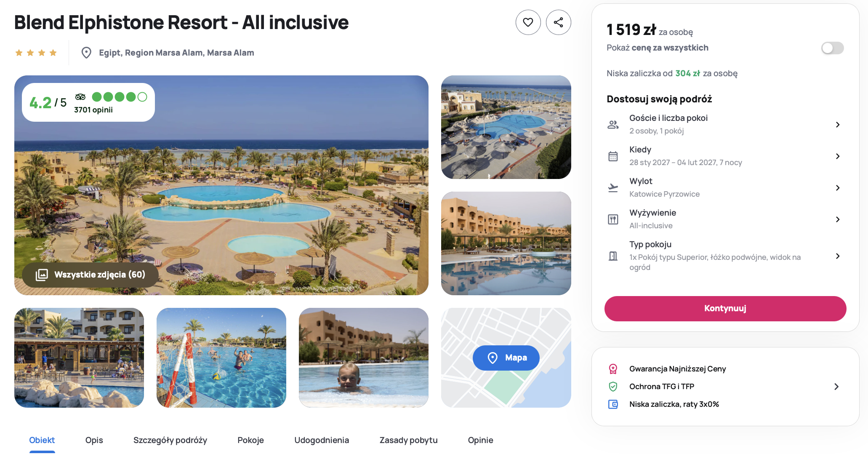Add resort to favorites with heart icon

pos(528,22)
